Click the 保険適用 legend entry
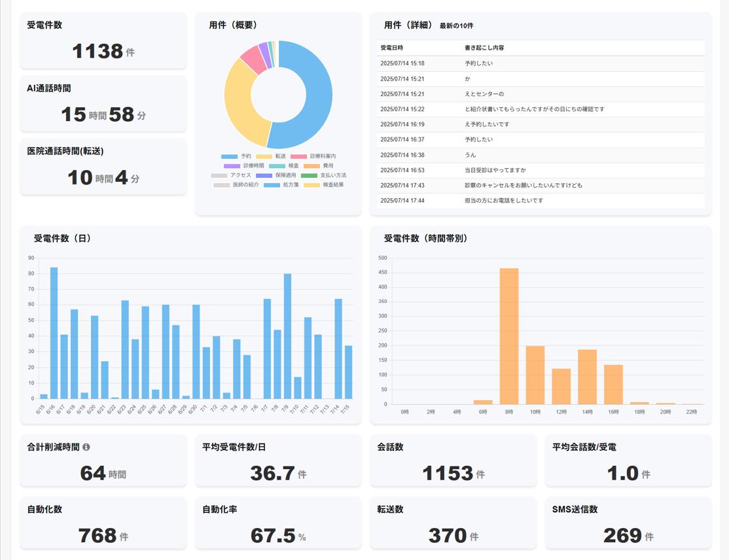This screenshot has width=729, height=560. (x=264, y=175)
